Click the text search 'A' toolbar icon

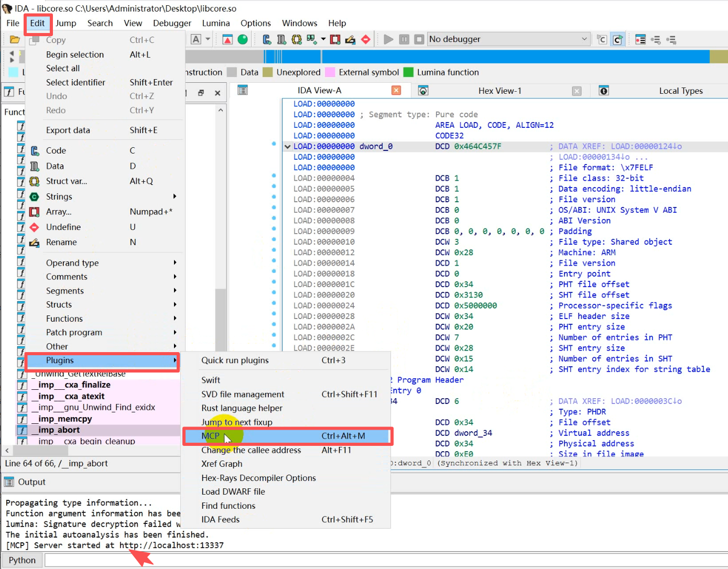pos(196,39)
